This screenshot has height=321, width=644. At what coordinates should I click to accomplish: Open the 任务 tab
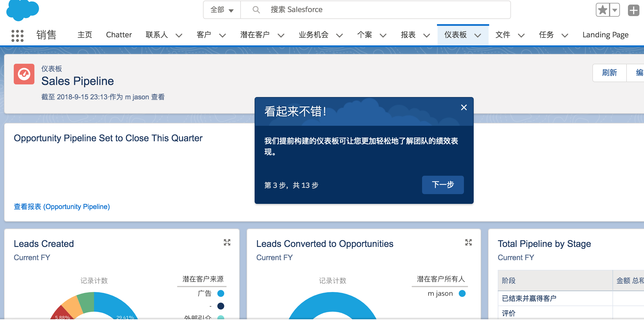[x=547, y=35]
